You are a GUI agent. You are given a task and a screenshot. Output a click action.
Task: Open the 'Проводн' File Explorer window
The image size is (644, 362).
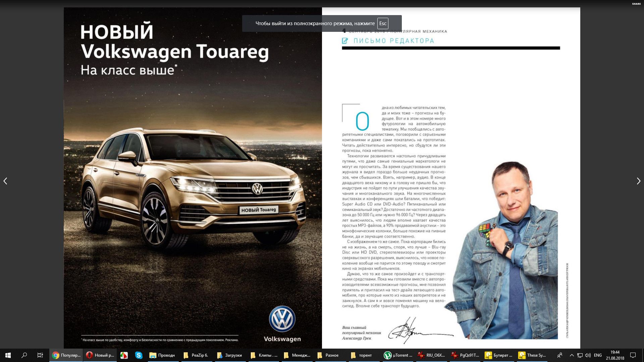pyautogui.click(x=163, y=355)
